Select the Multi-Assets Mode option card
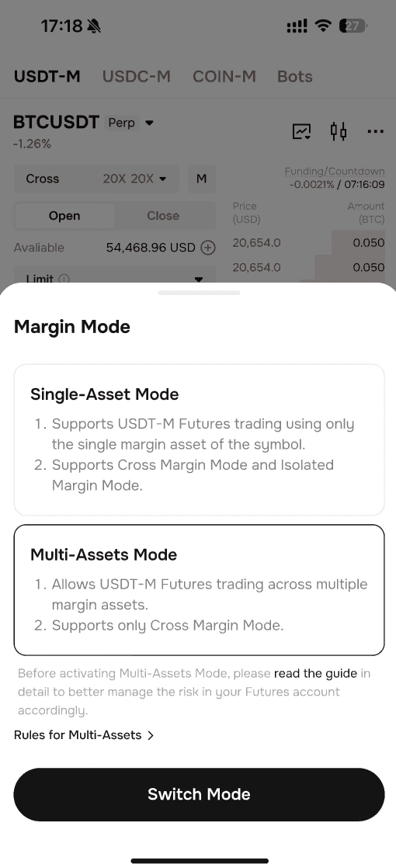 click(x=199, y=590)
